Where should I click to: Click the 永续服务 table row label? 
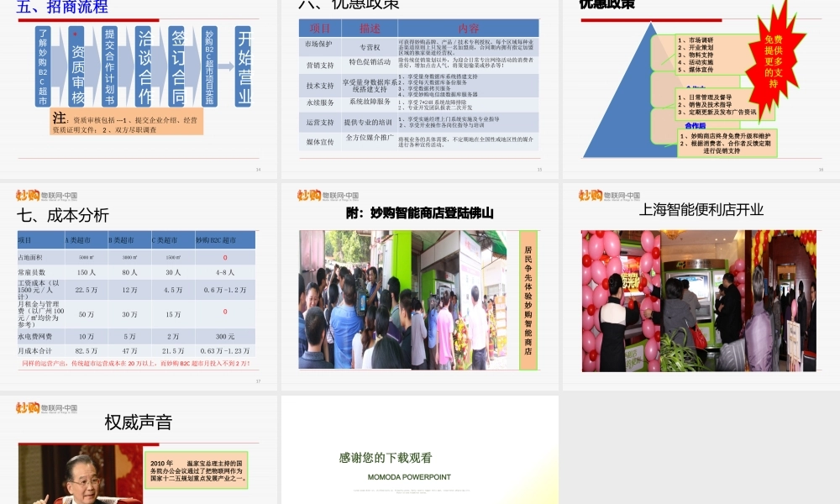[x=320, y=102]
